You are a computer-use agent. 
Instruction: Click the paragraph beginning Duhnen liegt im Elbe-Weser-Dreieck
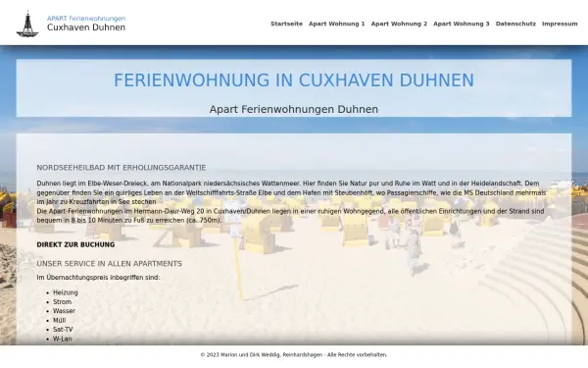point(291,192)
